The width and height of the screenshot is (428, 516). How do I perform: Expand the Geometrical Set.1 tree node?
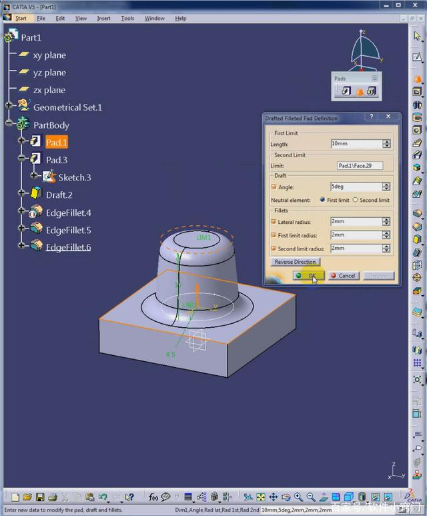pos(9,106)
